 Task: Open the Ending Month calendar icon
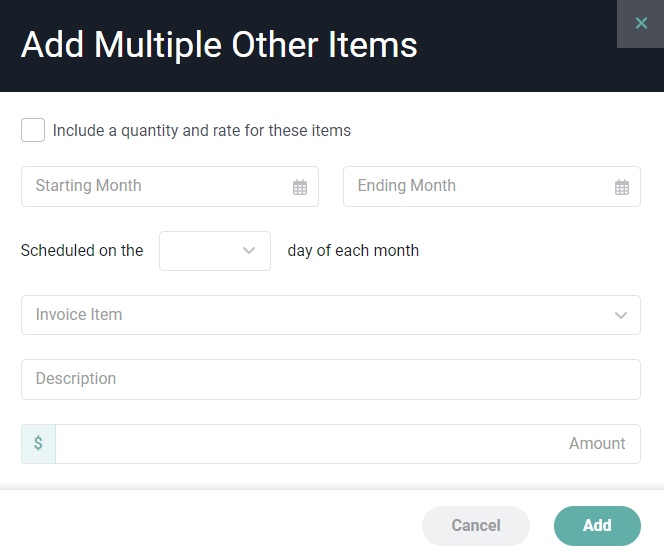(x=622, y=187)
